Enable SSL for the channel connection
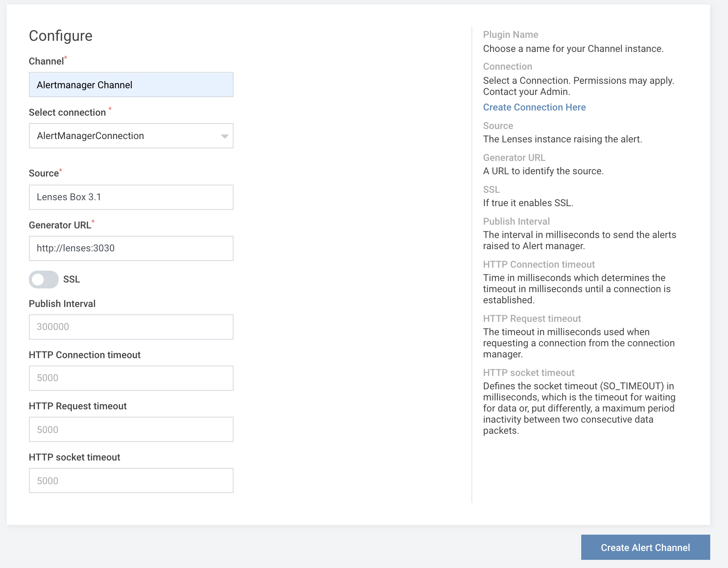Screen dimensions: 728x568 [44, 279]
